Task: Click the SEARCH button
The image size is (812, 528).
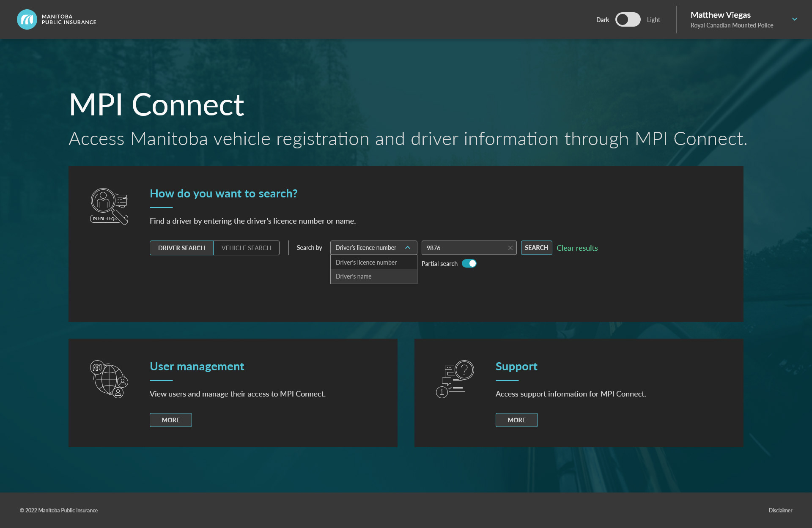Action: coord(536,248)
